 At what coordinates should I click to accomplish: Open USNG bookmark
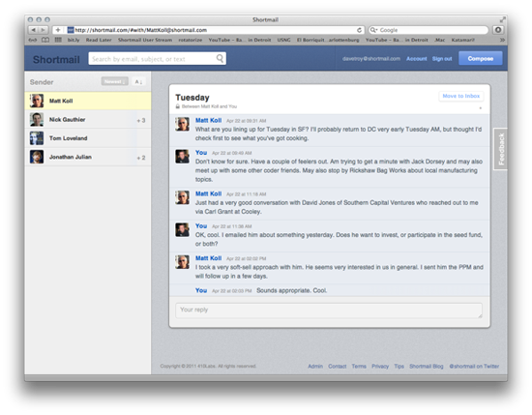pos(283,40)
